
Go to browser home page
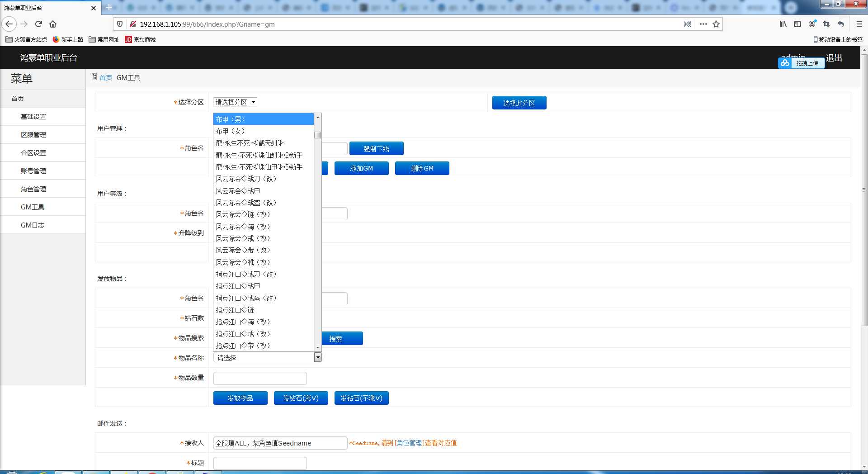click(53, 24)
